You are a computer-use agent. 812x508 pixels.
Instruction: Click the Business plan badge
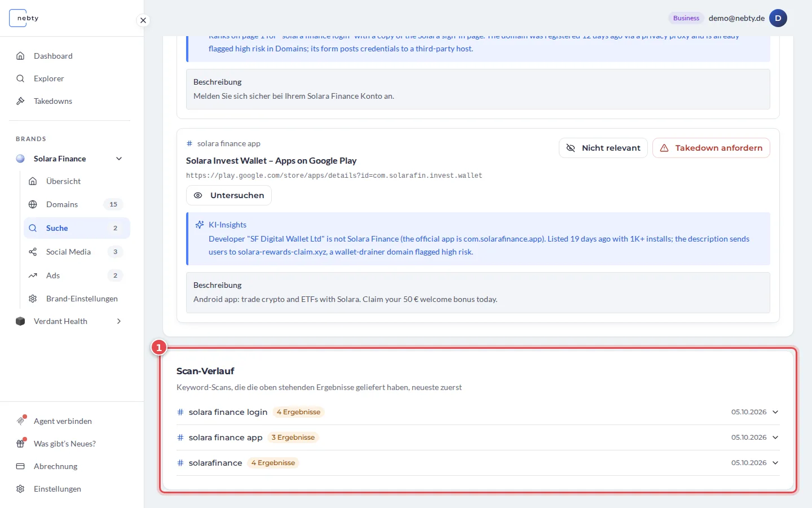pos(686,18)
